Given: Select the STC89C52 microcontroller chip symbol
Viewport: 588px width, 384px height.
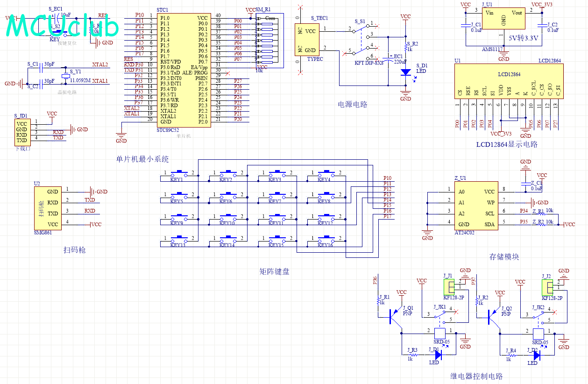Looking at the screenshot, I should pos(184,70).
